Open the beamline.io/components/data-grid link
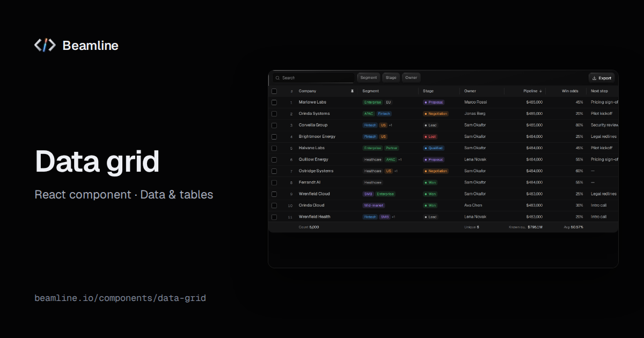 120,298
